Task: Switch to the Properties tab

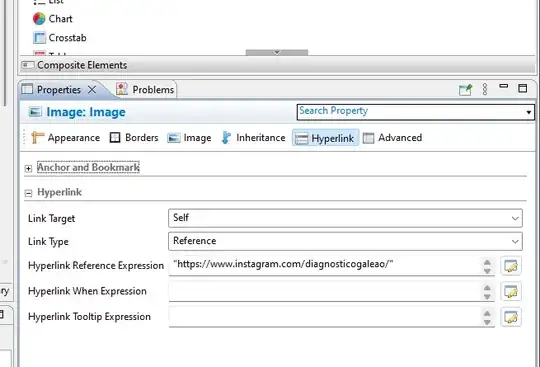Action: coord(59,90)
